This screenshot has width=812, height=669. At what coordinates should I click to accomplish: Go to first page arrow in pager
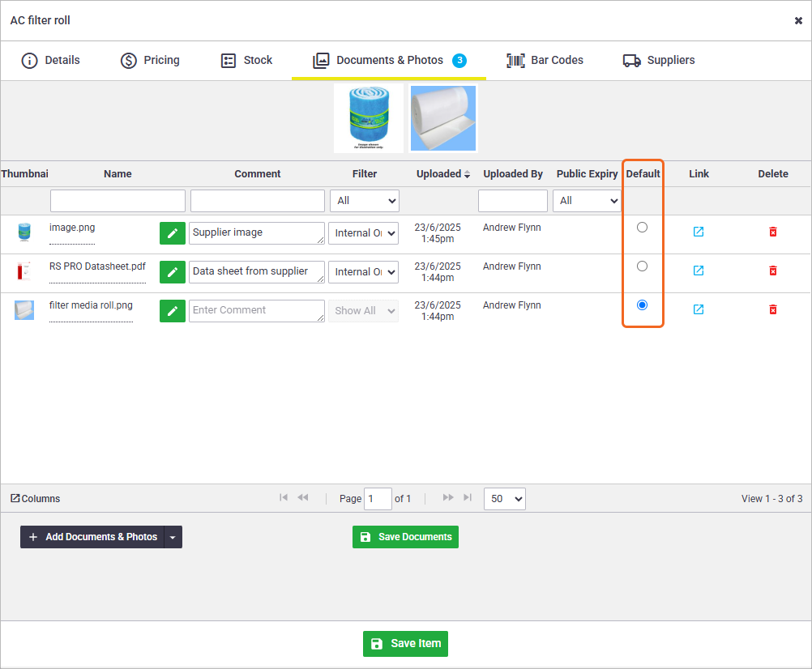284,497
